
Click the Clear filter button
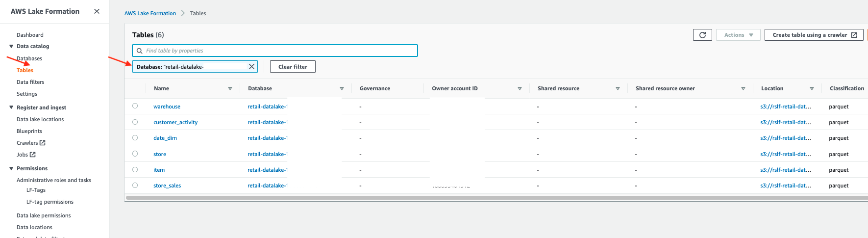click(x=293, y=67)
